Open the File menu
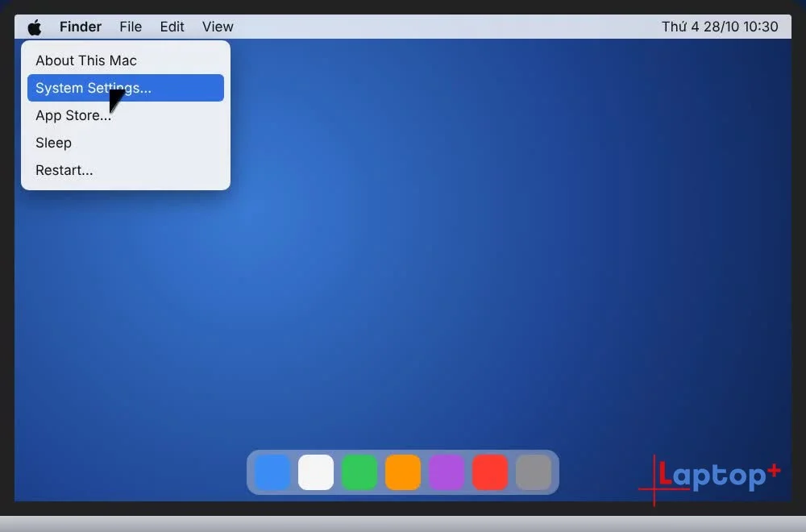 tap(131, 27)
